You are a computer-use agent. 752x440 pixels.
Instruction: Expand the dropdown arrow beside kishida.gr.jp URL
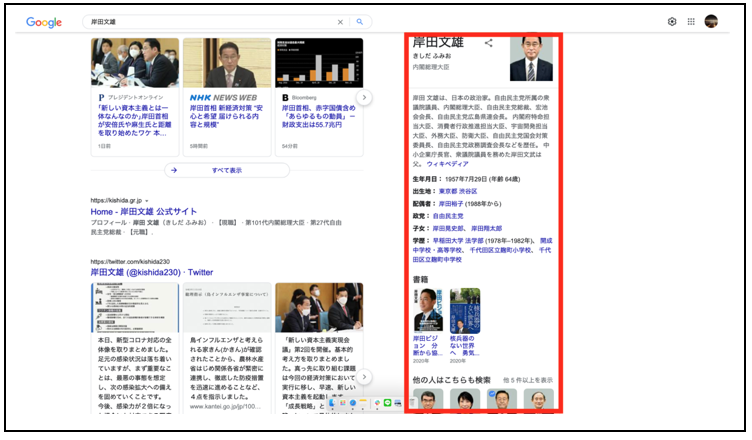coord(146,200)
